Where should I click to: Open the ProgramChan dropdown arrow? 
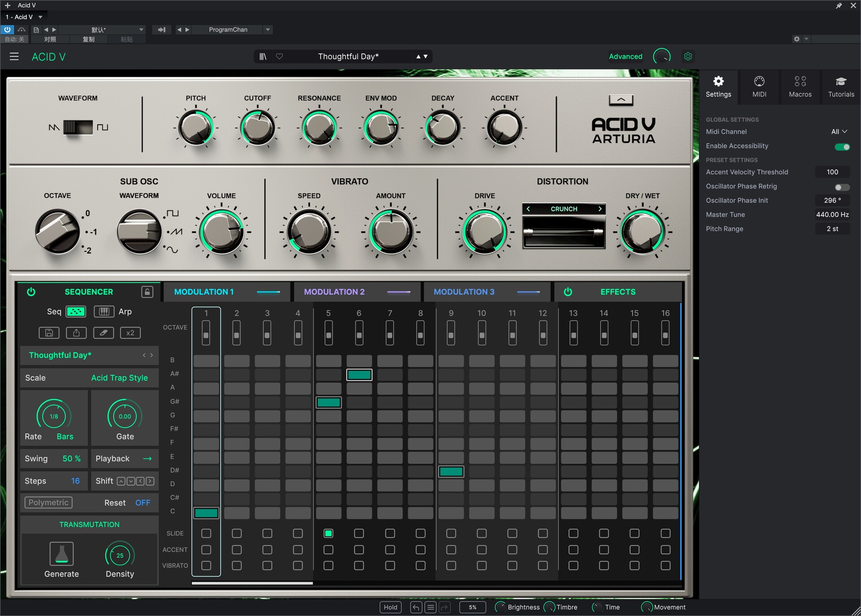[268, 30]
